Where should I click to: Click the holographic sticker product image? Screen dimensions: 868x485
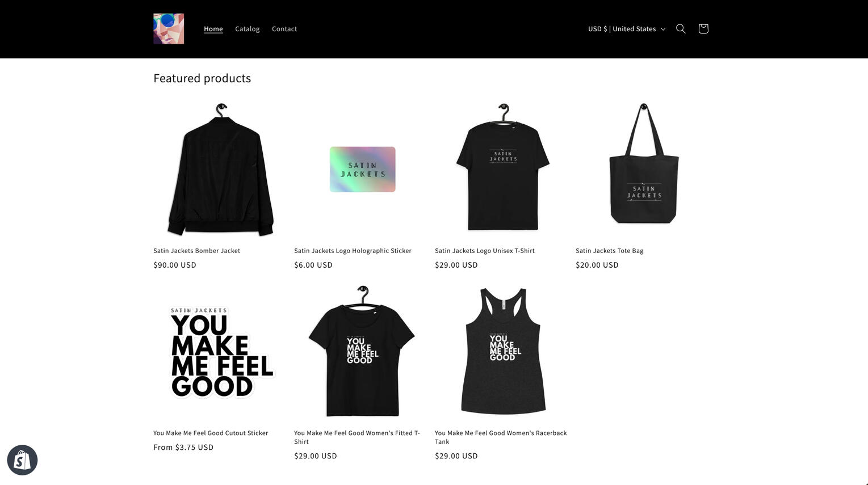(x=362, y=170)
